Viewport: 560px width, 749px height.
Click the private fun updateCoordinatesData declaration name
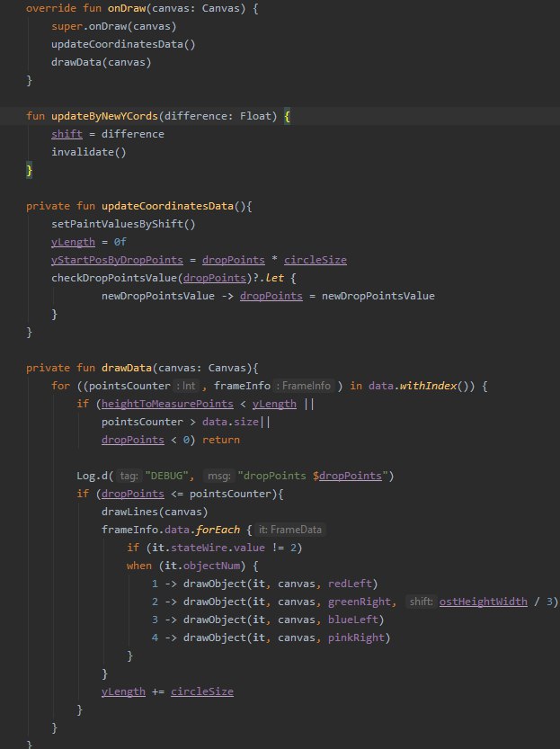tap(167, 206)
